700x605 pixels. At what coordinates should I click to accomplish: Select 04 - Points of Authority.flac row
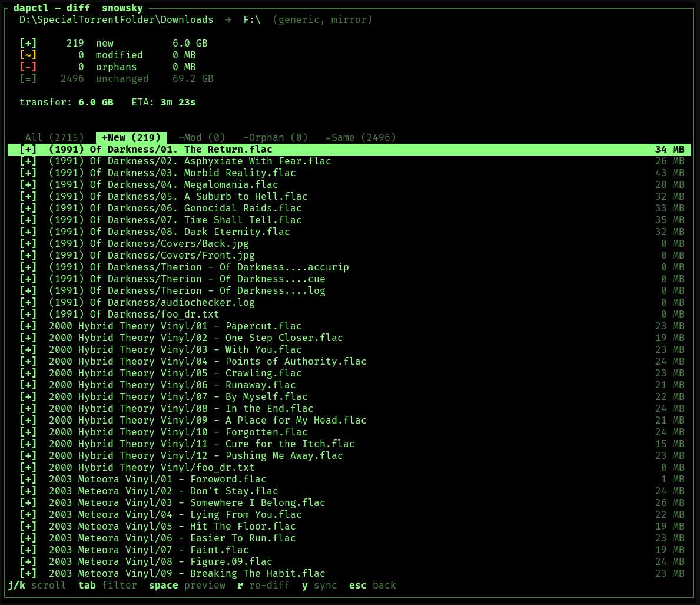click(x=349, y=362)
